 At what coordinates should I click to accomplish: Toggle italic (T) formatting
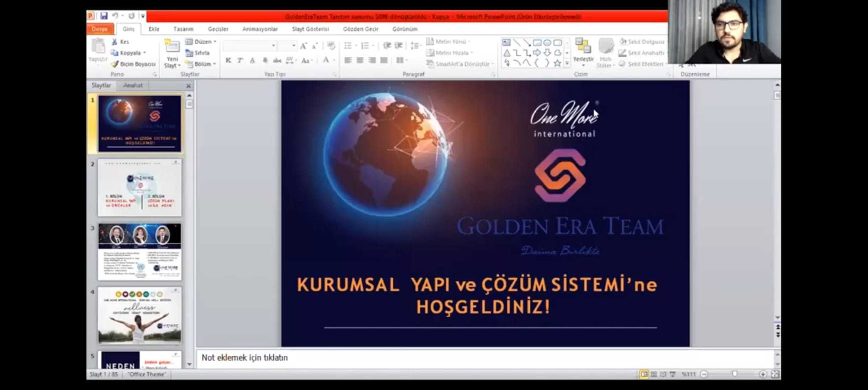[x=240, y=60]
